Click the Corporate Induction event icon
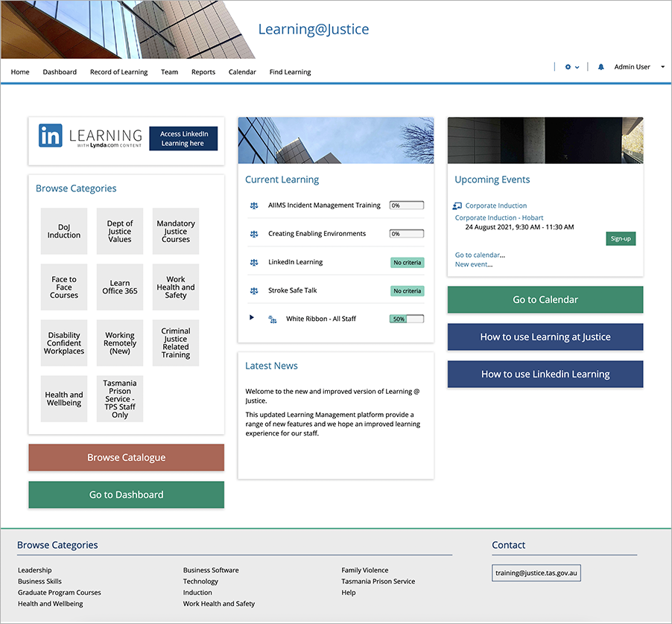Viewport: 672px width, 624px height. [457, 206]
